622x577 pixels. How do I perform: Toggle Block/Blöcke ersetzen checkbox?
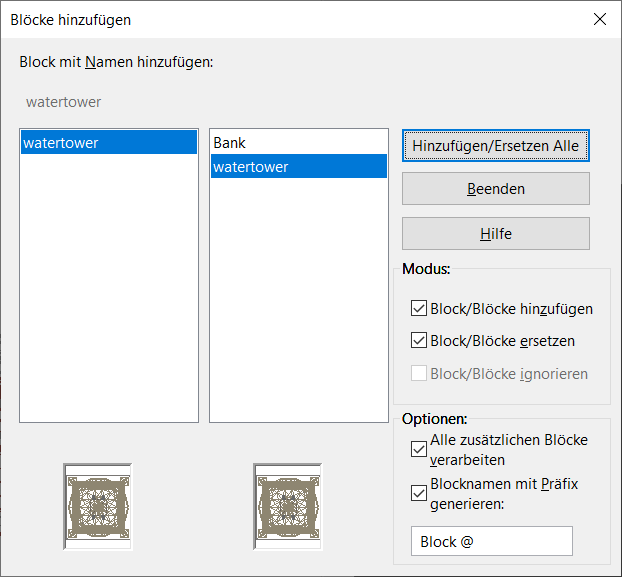click(419, 340)
